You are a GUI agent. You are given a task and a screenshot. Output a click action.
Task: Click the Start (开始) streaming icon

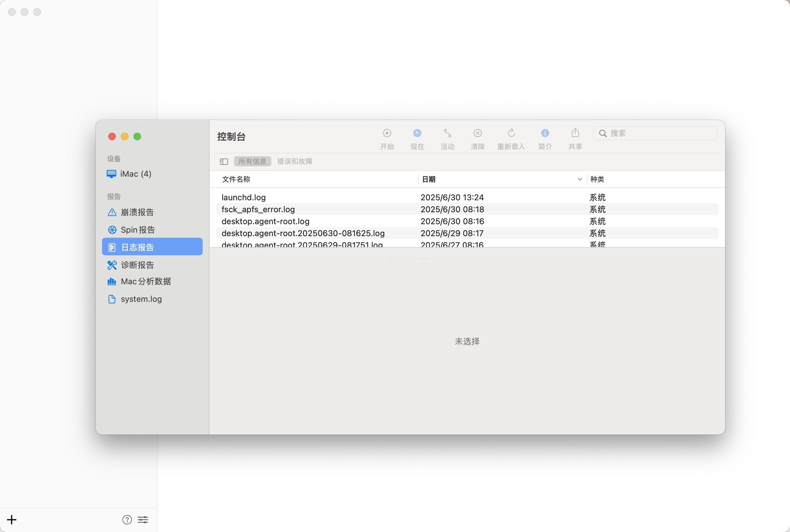tap(387, 133)
